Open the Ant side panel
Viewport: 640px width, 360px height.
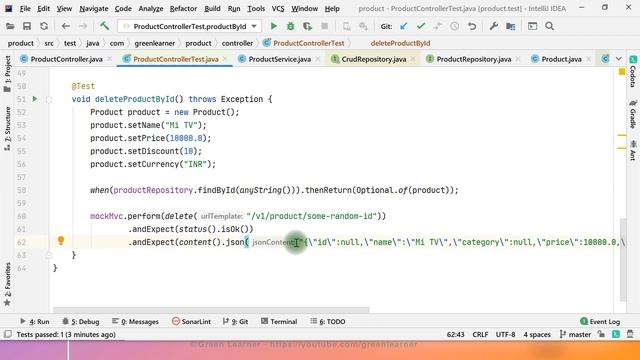[x=633, y=150]
